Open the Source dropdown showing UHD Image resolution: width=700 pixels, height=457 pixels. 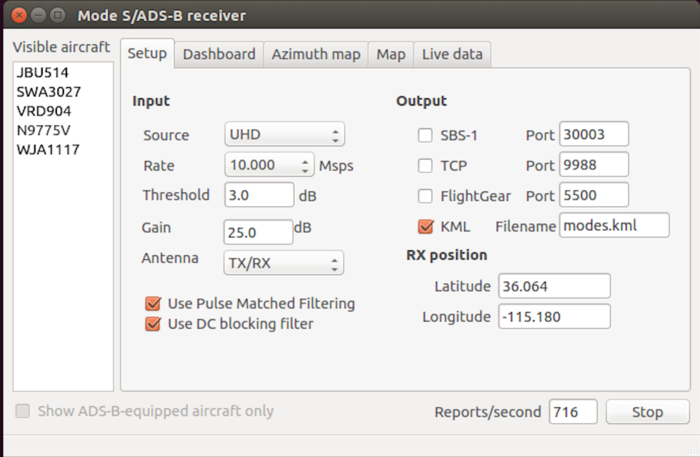click(x=283, y=134)
